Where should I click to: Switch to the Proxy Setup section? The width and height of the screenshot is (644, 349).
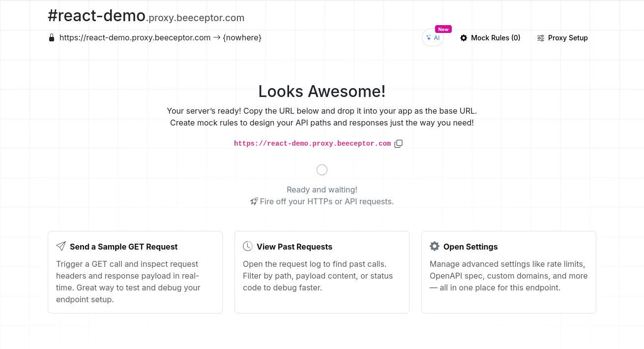click(x=568, y=38)
